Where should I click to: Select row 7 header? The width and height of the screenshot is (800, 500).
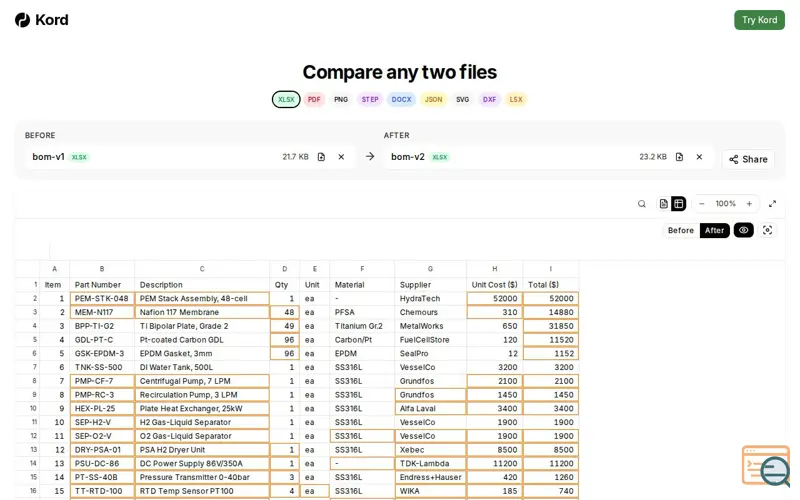[x=28, y=367]
